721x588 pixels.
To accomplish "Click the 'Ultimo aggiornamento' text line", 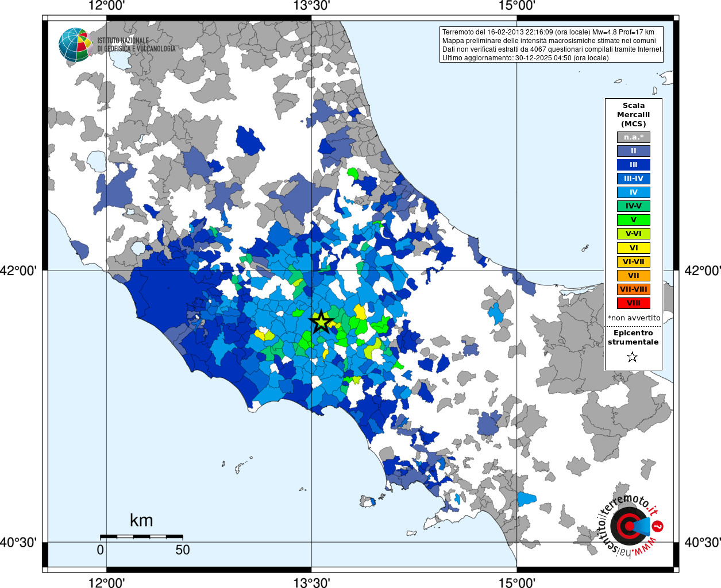I will point(525,58).
